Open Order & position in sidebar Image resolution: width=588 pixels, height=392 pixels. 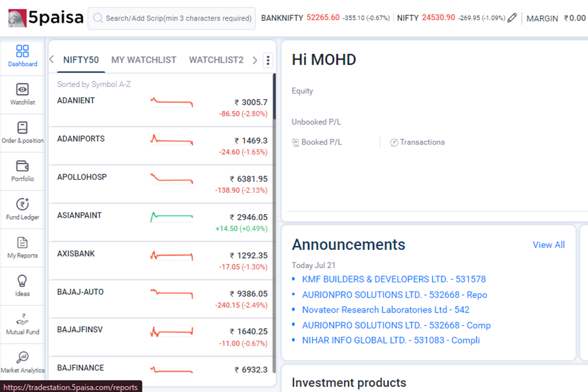click(x=23, y=133)
